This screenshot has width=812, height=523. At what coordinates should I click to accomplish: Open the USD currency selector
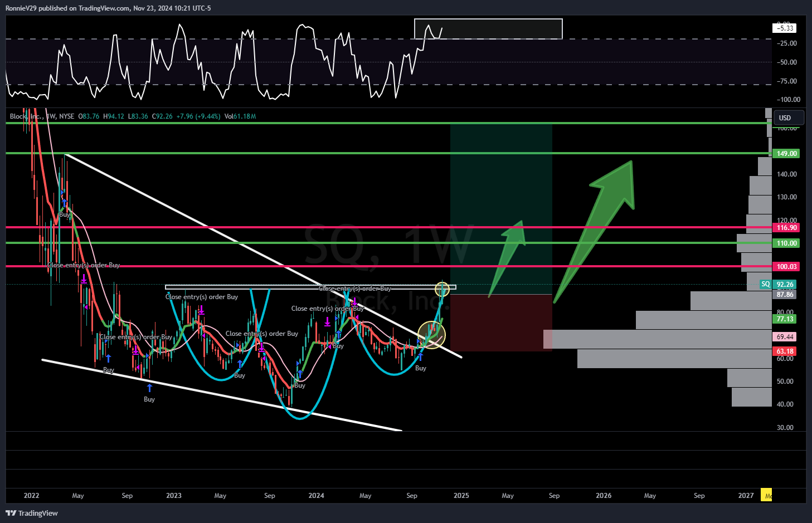point(790,118)
